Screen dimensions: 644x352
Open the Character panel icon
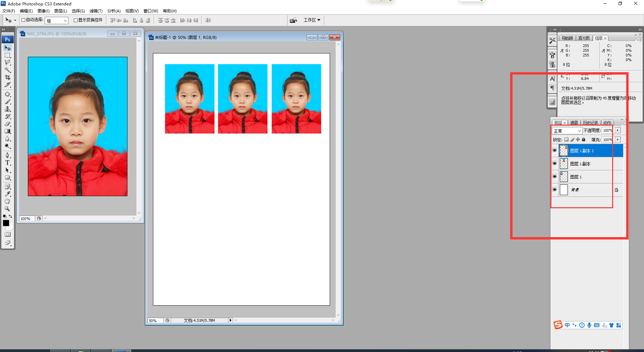[552, 79]
